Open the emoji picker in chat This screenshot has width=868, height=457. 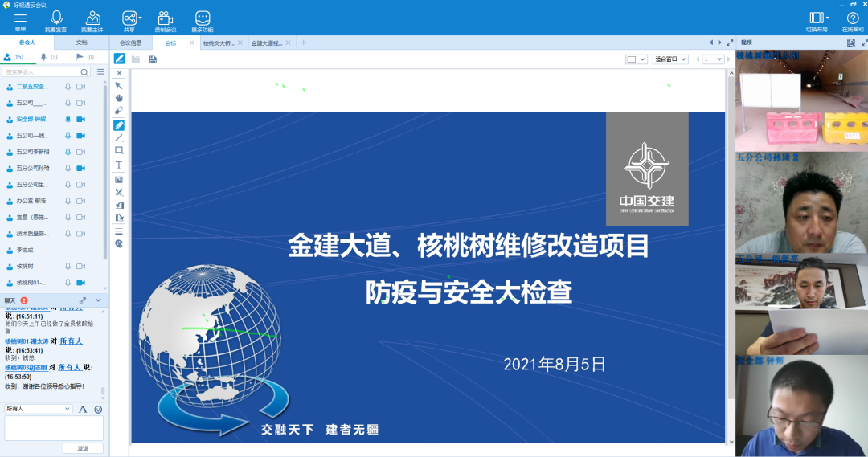pyautogui.click(x=98, y=410)
